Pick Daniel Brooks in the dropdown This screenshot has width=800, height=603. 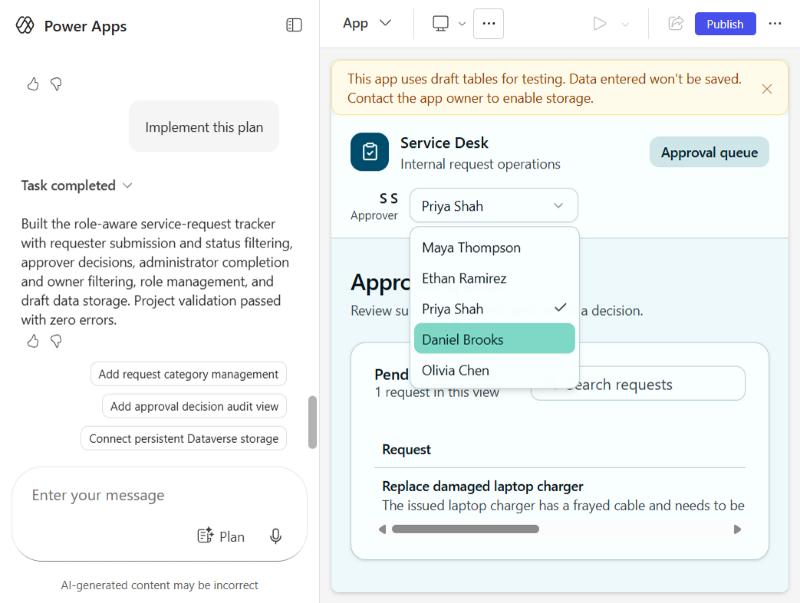tap(494, 339)
